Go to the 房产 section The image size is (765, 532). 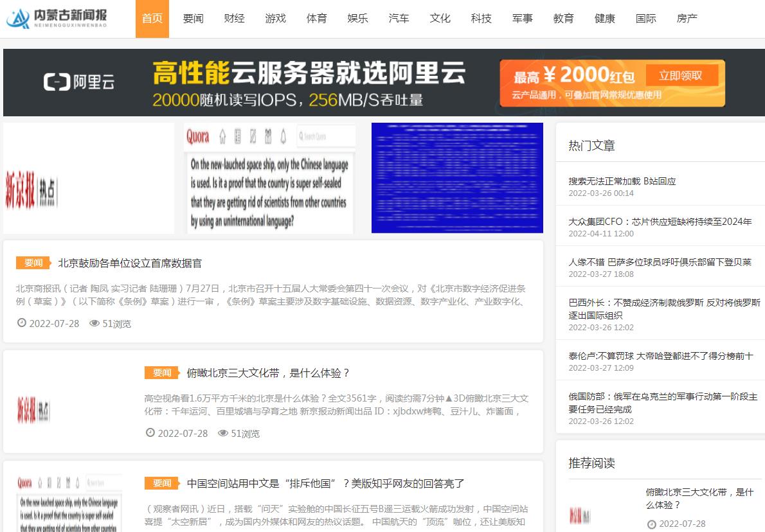[x=687, y=19]
